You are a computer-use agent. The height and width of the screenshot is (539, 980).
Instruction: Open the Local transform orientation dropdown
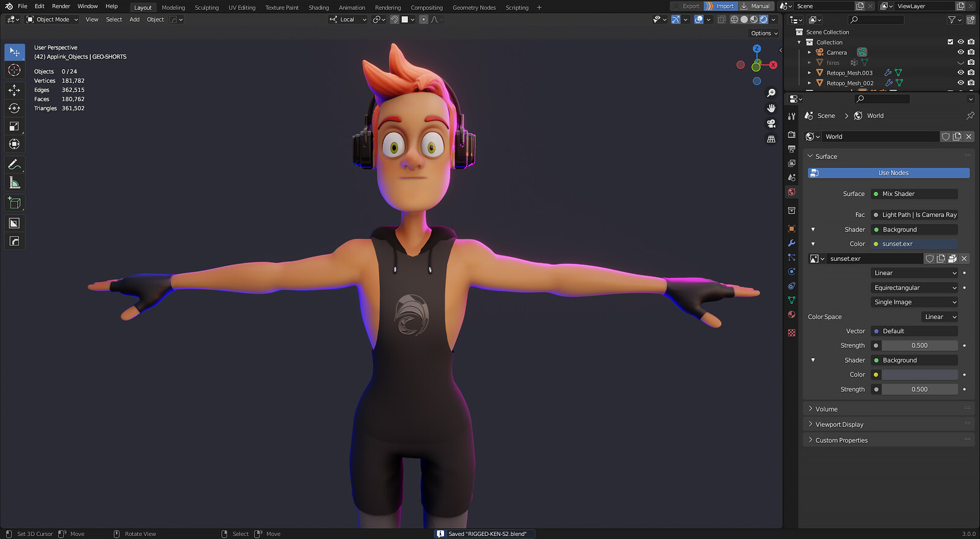348,20
